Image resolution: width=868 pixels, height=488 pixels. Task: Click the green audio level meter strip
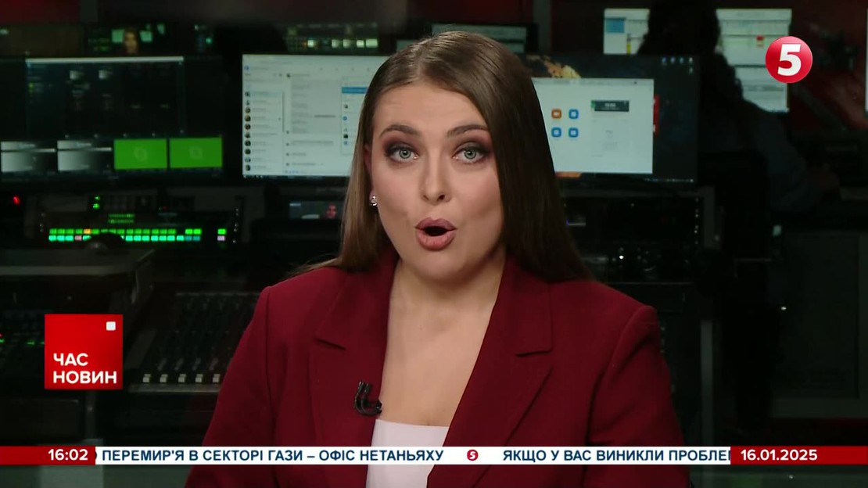[x=125, y=234]
